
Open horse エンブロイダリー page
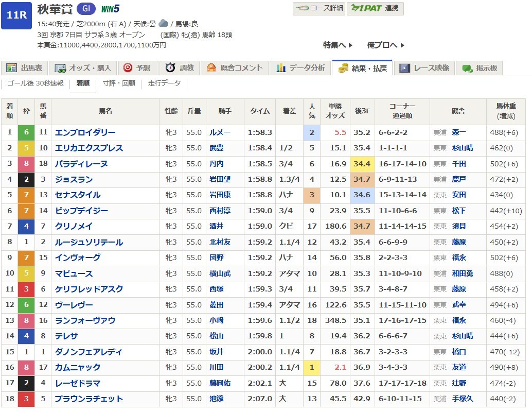(x=85, y=132)
